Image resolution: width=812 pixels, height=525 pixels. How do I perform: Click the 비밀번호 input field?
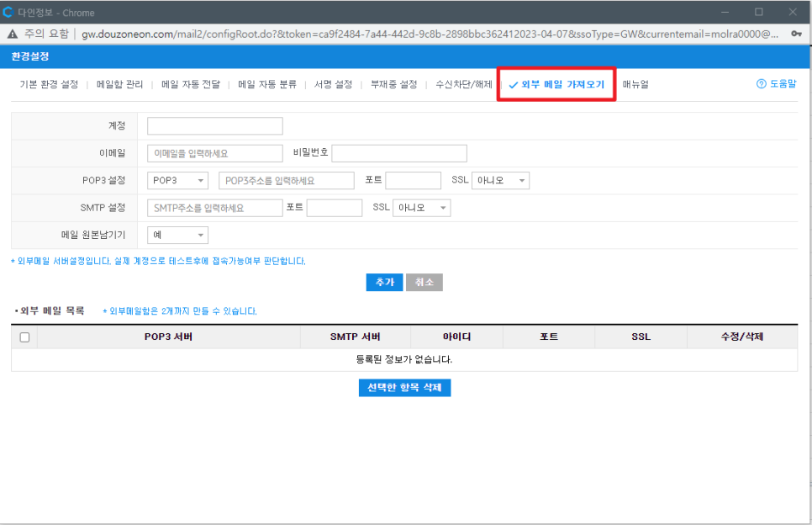[x=399, y=153]
